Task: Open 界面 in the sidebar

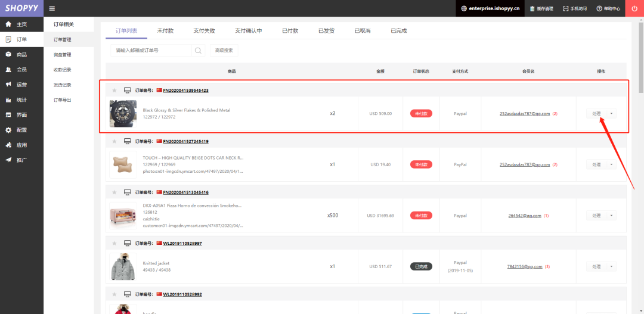Action: (x=22, y=115)
